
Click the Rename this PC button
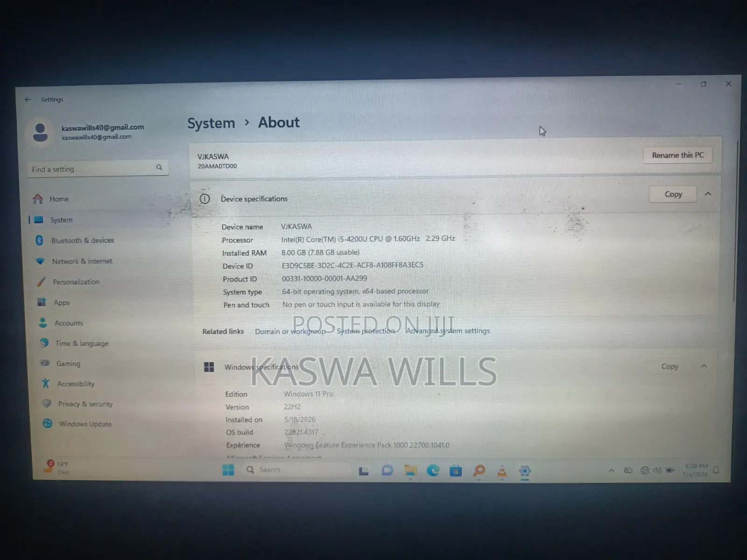pos(678,155)
